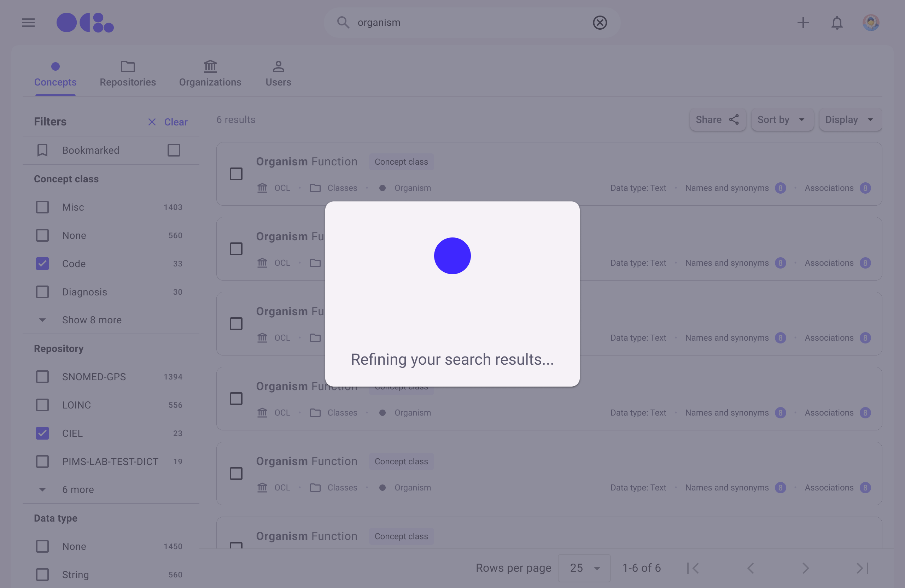Click the Share button
905x588 pixels.
point(717,120)
